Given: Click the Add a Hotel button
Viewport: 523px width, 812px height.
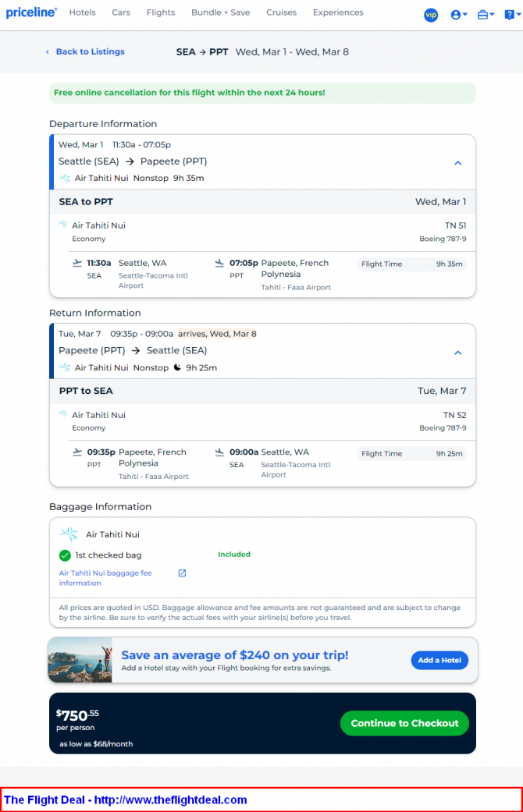Looking at the screenshot, I should [x=439, y=660].
